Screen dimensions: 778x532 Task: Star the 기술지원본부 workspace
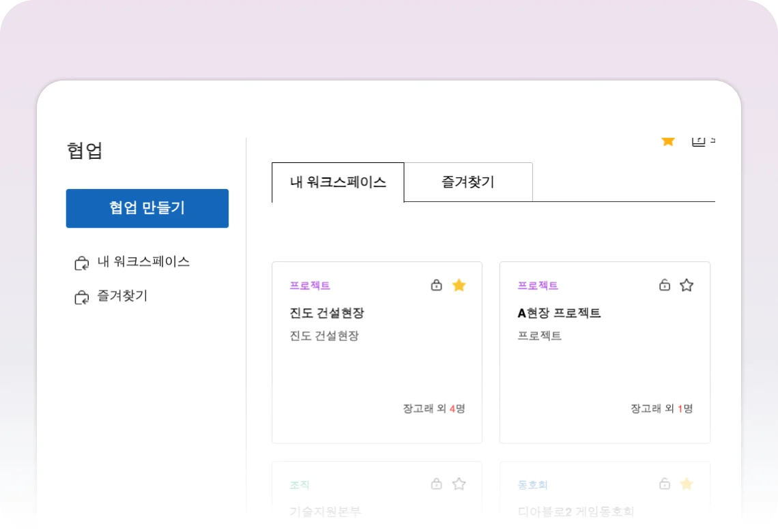coord(459,484)
